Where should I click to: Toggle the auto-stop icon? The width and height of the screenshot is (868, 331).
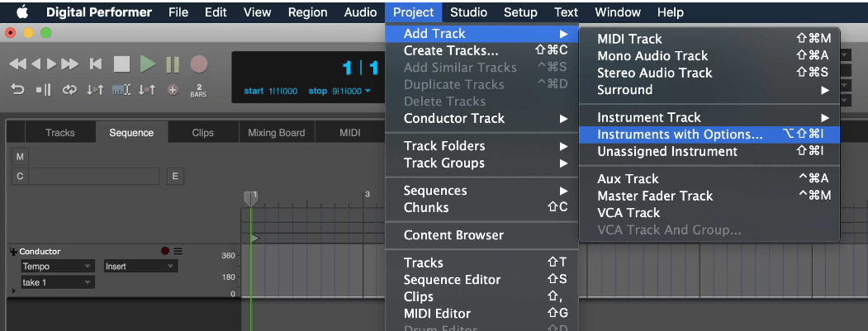43,89
